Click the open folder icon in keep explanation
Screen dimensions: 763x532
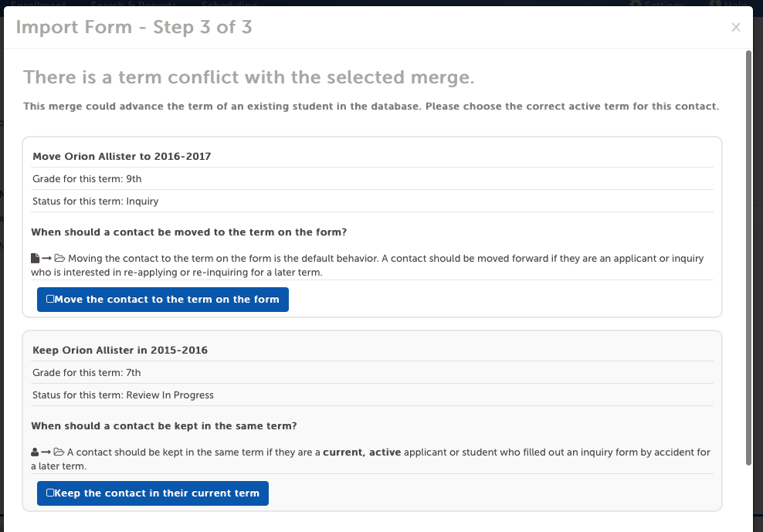point(59,452)
